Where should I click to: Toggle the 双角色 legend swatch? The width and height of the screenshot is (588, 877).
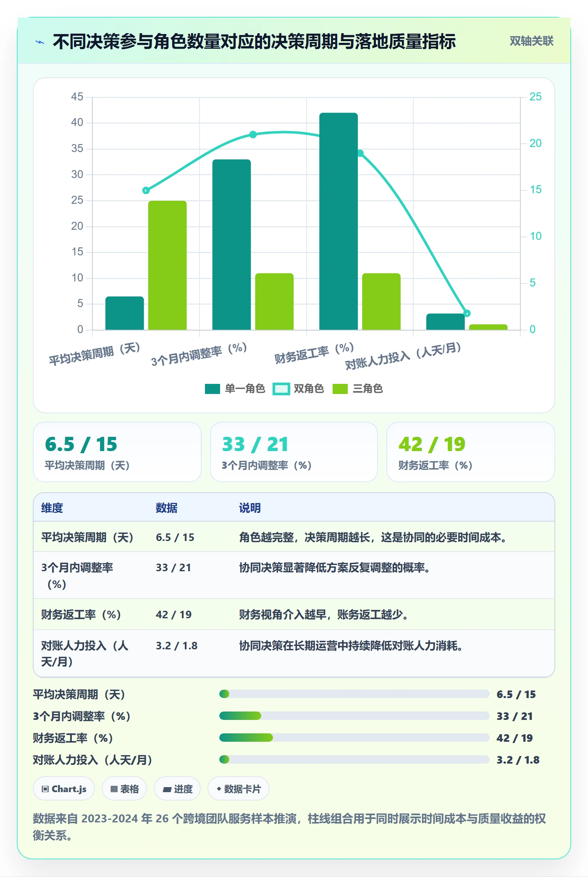click(x=281, y=389)
